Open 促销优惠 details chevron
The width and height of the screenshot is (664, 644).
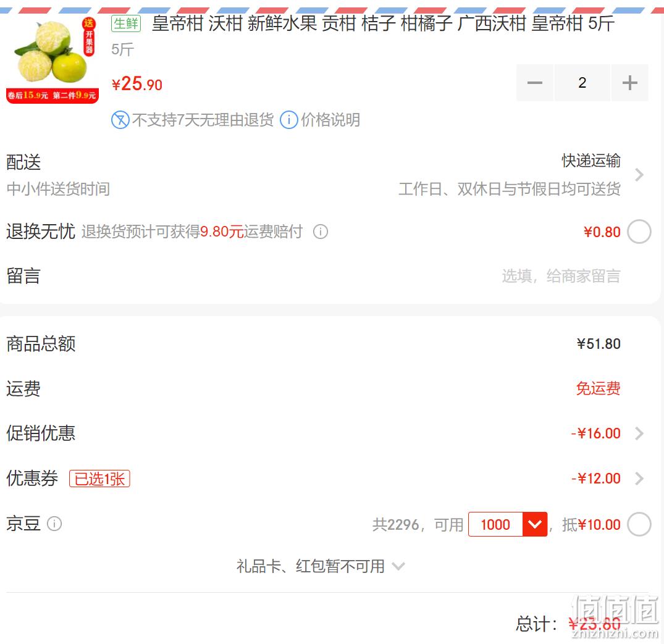coord(639,433)
